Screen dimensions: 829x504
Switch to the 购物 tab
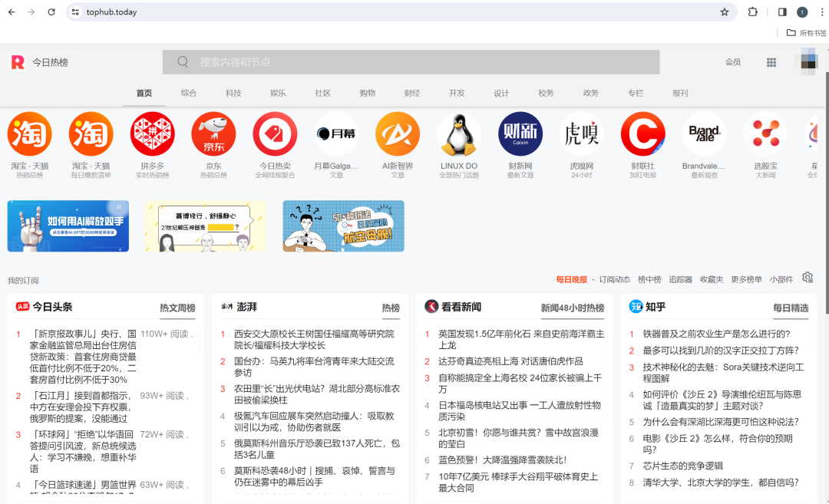[x=368, y=93]
